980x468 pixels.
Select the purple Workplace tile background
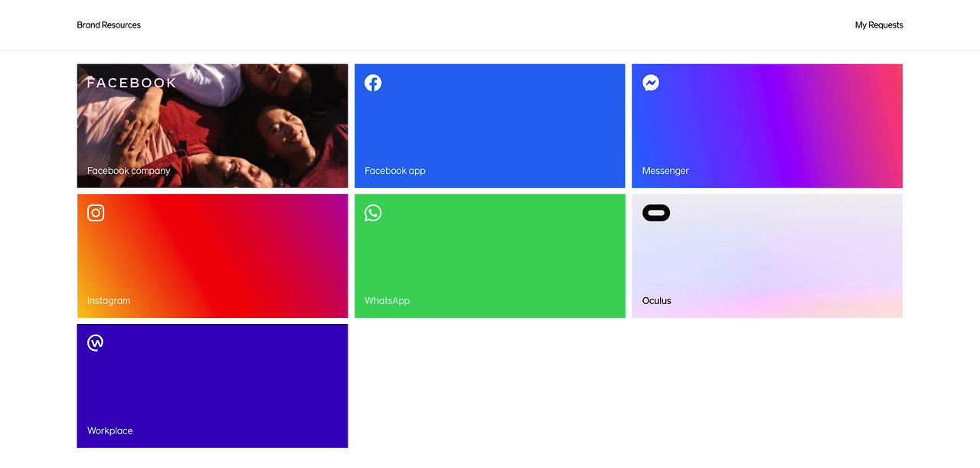[213, 386]
